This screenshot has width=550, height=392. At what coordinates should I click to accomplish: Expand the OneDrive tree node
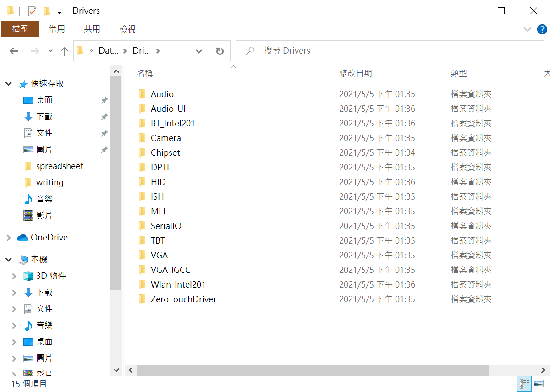coord(8,238)
